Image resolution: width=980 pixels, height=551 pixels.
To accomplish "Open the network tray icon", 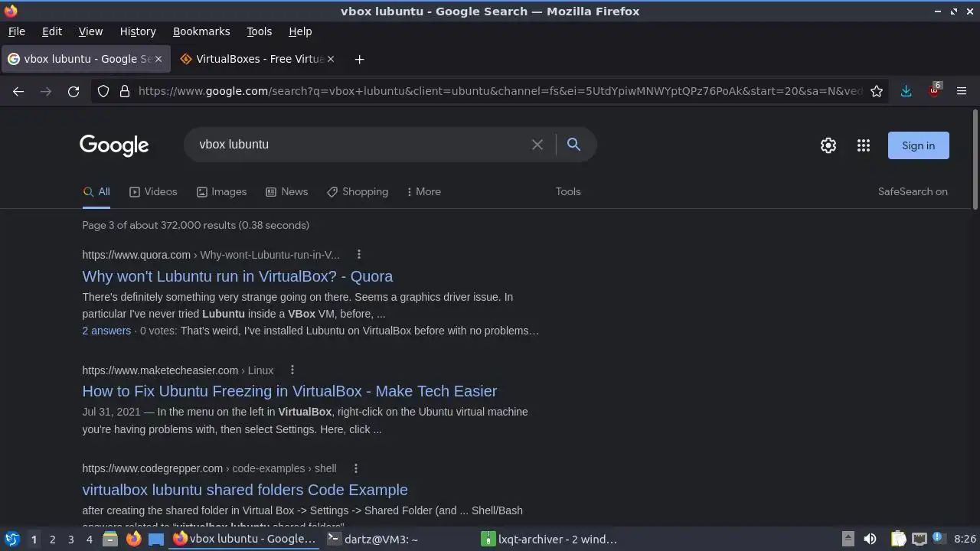I will pyautogui.click(x=919, y=539).
